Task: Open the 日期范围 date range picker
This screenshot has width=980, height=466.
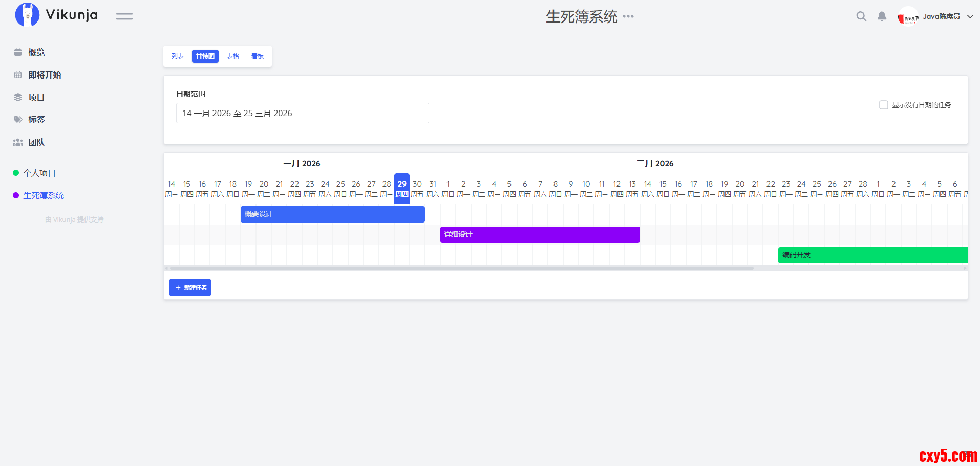Action: [302, 113]
